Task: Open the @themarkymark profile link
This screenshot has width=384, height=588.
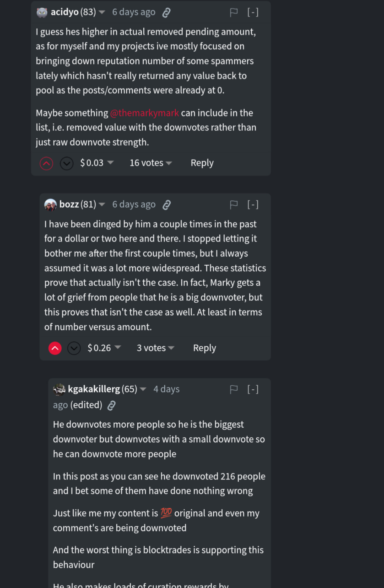Action: click(145, 113)
